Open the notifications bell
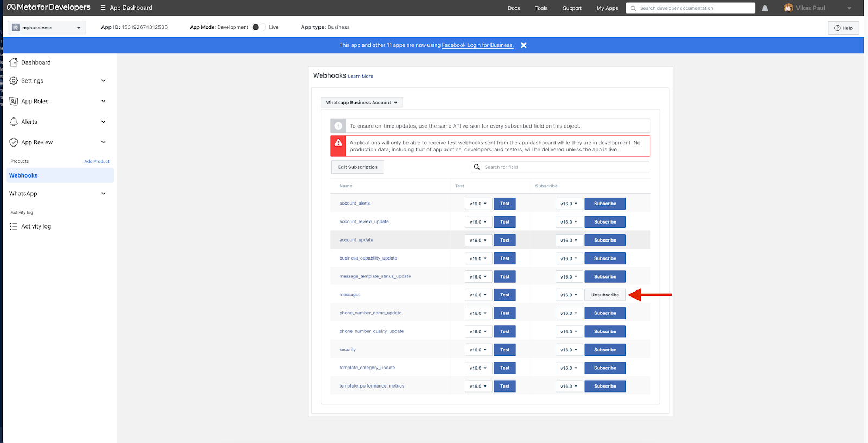This screenshot has width=868, height=443. point(765,8)
